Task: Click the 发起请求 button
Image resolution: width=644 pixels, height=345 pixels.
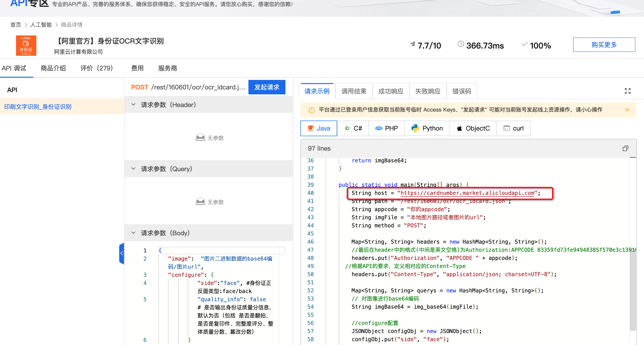Action: click(267, 87)
